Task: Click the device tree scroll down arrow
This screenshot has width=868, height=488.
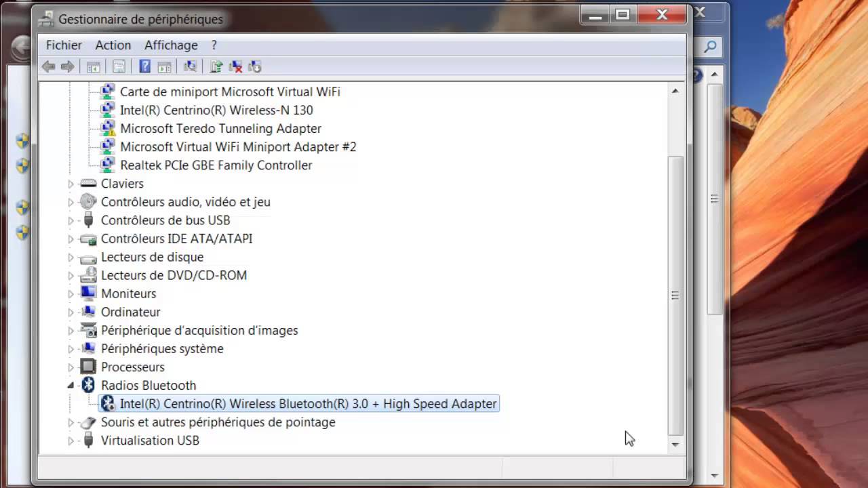Action: pos(675,445)
